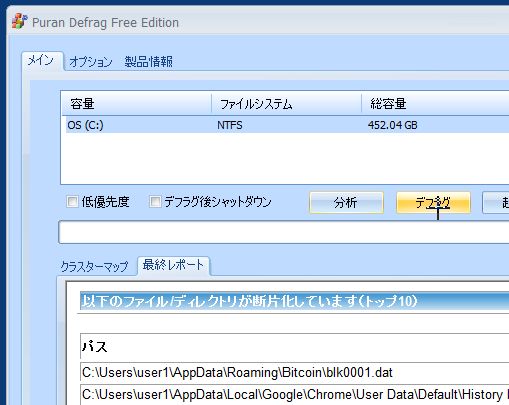Click the 452.04 GB value
The height and width of the screenshot is (405, 509).
coord(392,125)
